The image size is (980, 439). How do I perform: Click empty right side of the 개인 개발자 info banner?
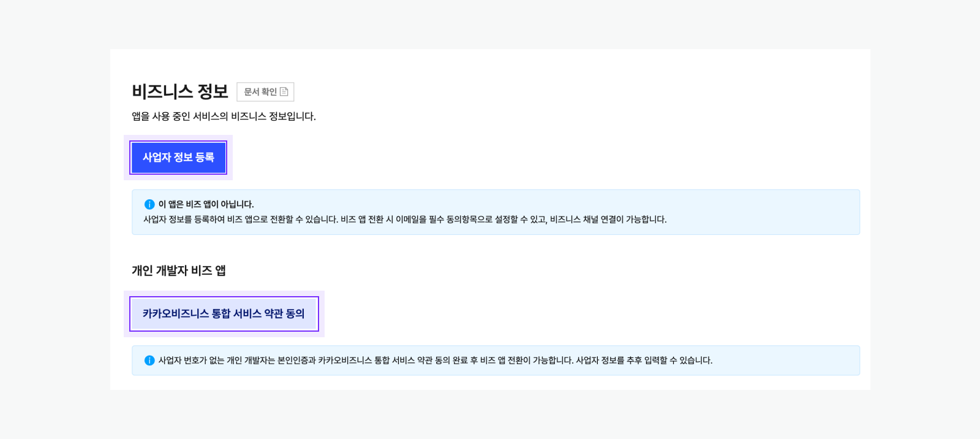(x=796, y=361)
